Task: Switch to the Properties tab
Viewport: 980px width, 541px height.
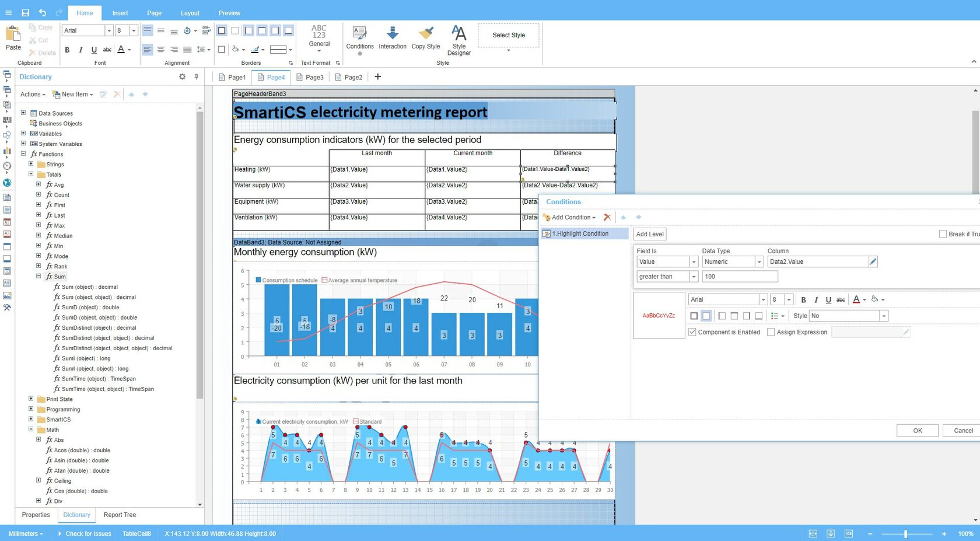Action: click(x=36, y=515)
